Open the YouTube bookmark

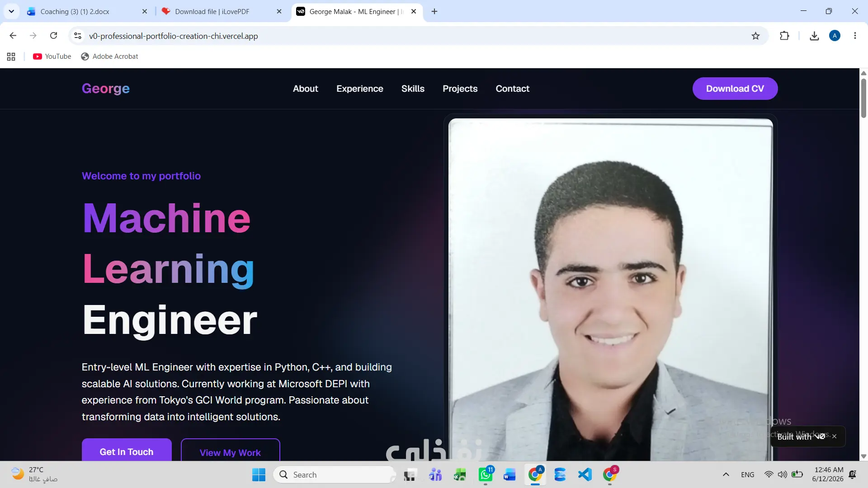pyautogui.click(x=52, y=56)
